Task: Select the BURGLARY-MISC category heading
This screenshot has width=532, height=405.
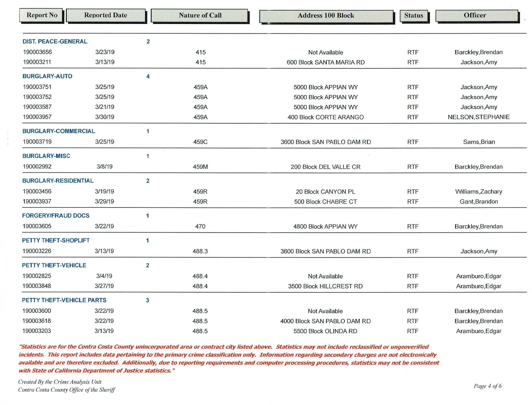Action: click(x=46, y=156)
